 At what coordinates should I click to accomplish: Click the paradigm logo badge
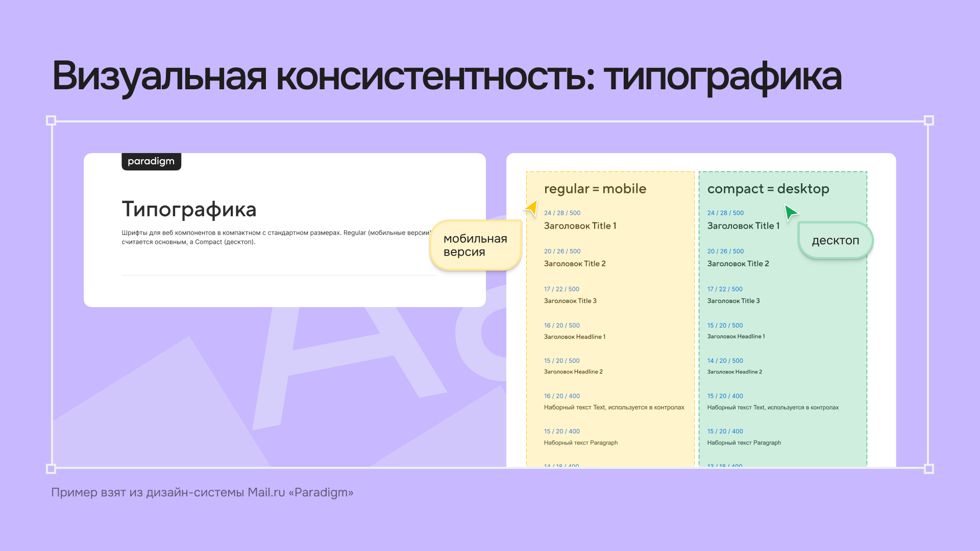tap(151, 161)
